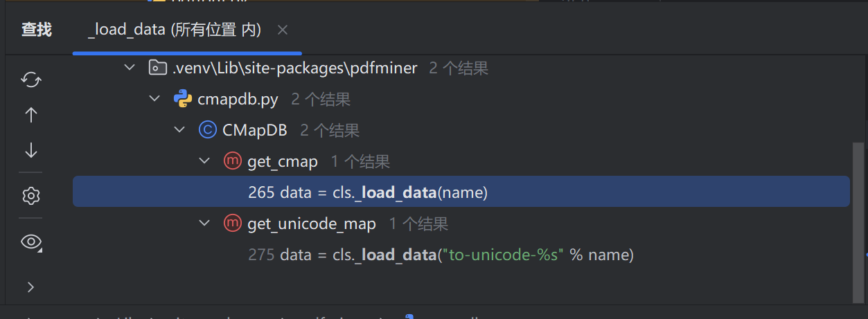Screen dimensions: 868x319
Task: Click the get_unicode_map method icon
Action: click(x=232, y=224)
